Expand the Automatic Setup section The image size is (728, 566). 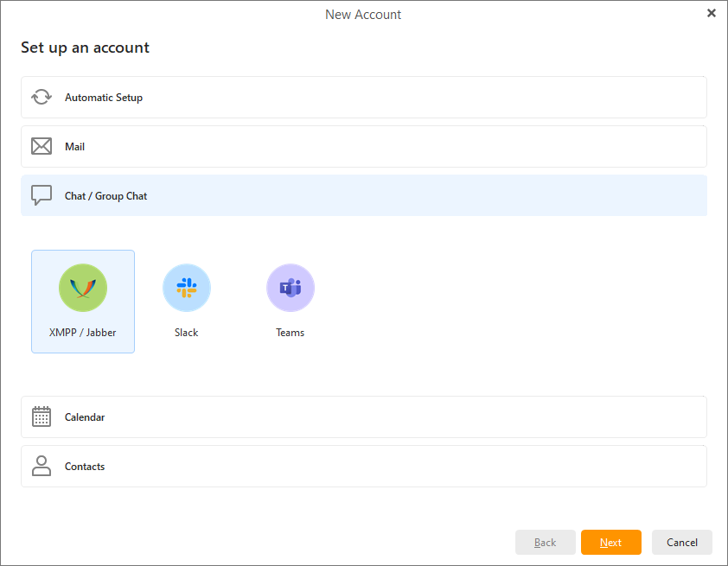coord(363,97)
